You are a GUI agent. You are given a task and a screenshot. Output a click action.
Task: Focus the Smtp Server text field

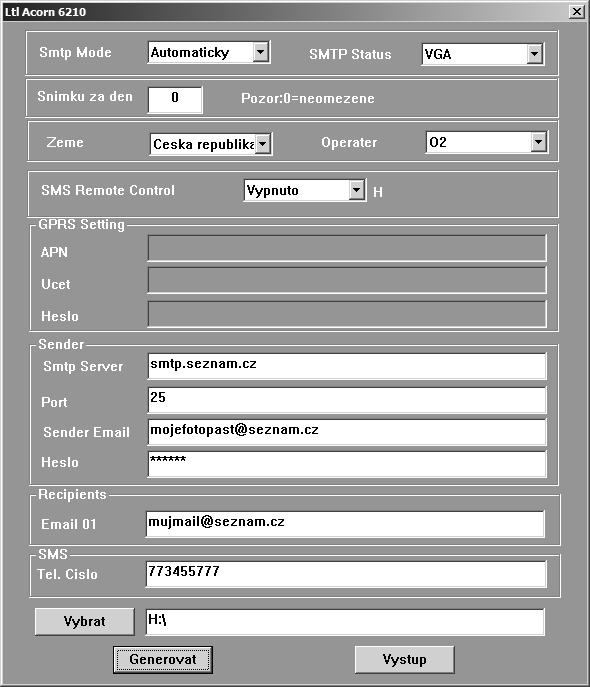coord(347,366)
